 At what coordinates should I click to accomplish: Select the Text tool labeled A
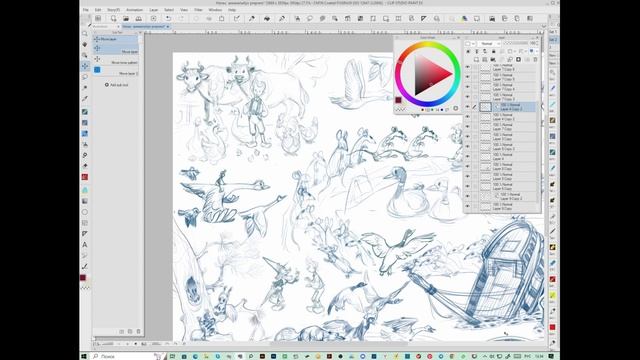pos(84,244)
